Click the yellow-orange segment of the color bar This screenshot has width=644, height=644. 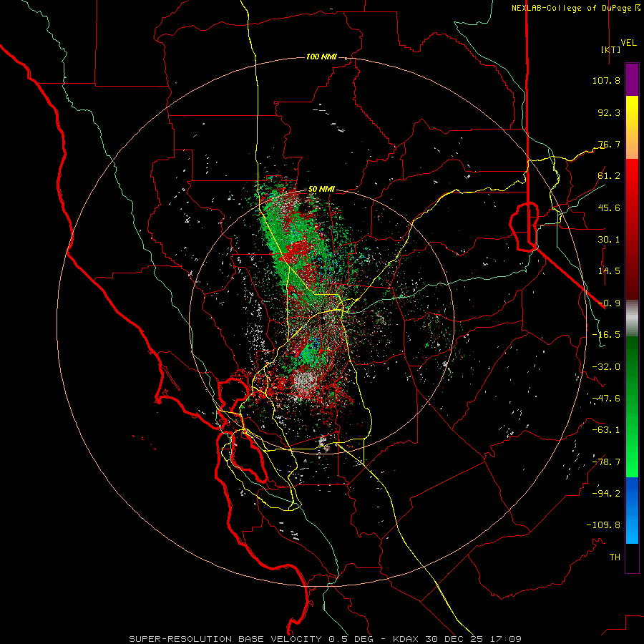coord(632,127)
